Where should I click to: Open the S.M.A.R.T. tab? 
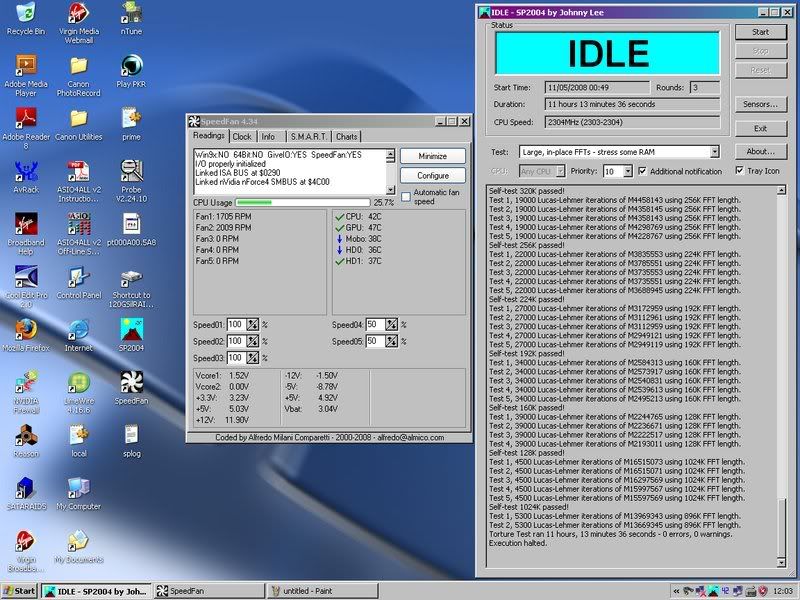pos(308,137)
